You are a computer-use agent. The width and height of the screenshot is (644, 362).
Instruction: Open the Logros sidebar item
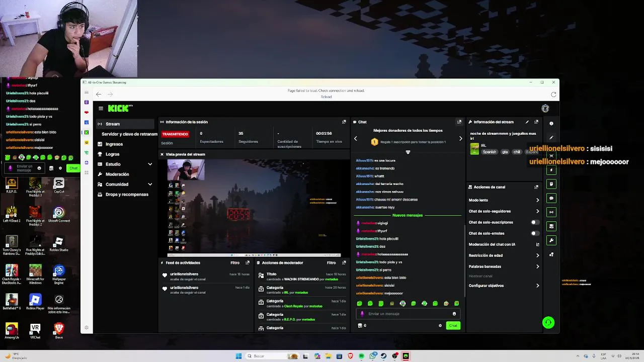[125, 154]
